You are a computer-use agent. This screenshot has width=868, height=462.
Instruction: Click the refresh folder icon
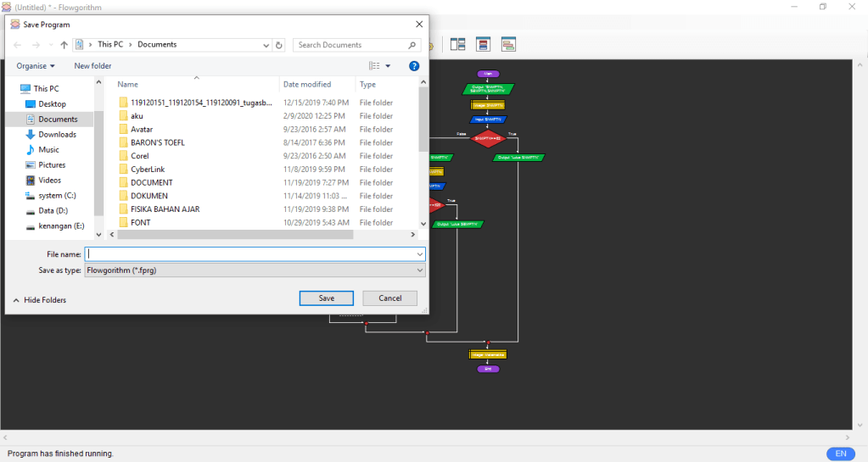[x=280, y=45]
